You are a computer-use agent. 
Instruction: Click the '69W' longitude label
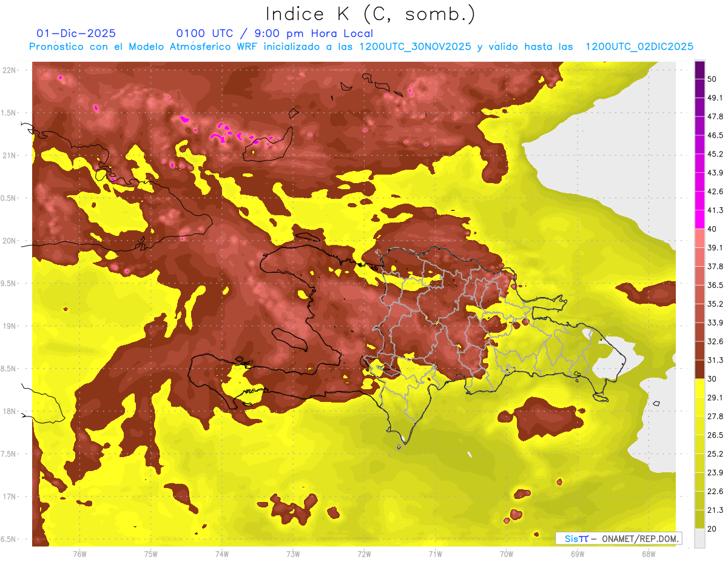(578, 554)
